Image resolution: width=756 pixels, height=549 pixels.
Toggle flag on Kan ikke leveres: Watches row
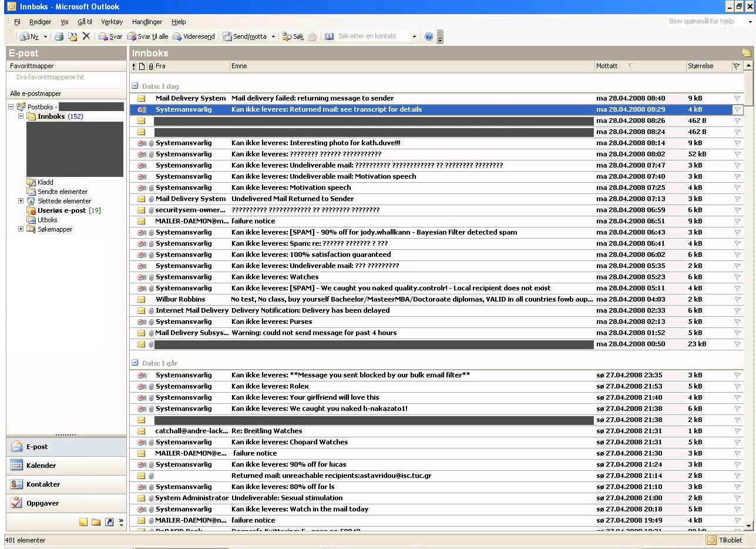[738, 277]
